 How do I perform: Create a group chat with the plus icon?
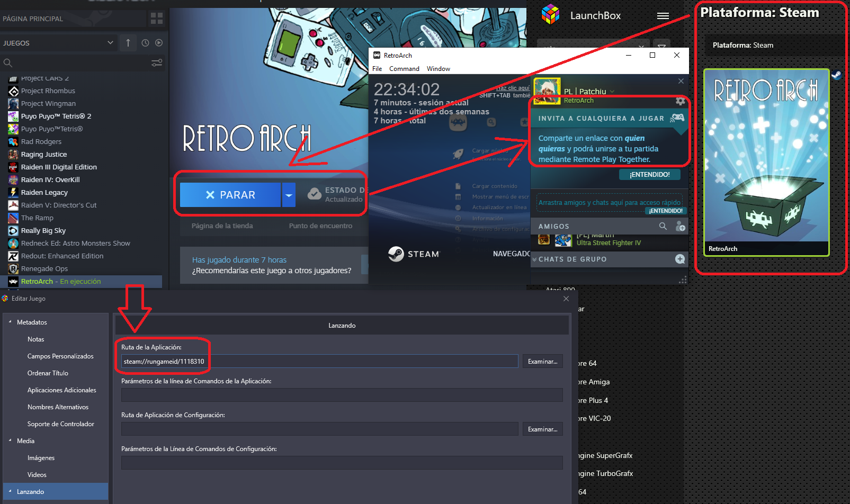tap(680, 259)
